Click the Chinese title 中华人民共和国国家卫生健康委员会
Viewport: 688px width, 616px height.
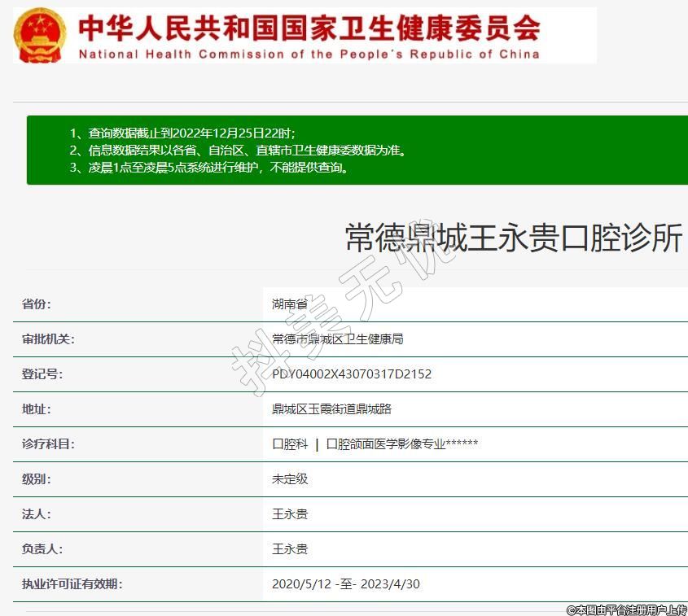tap(309, 28)
